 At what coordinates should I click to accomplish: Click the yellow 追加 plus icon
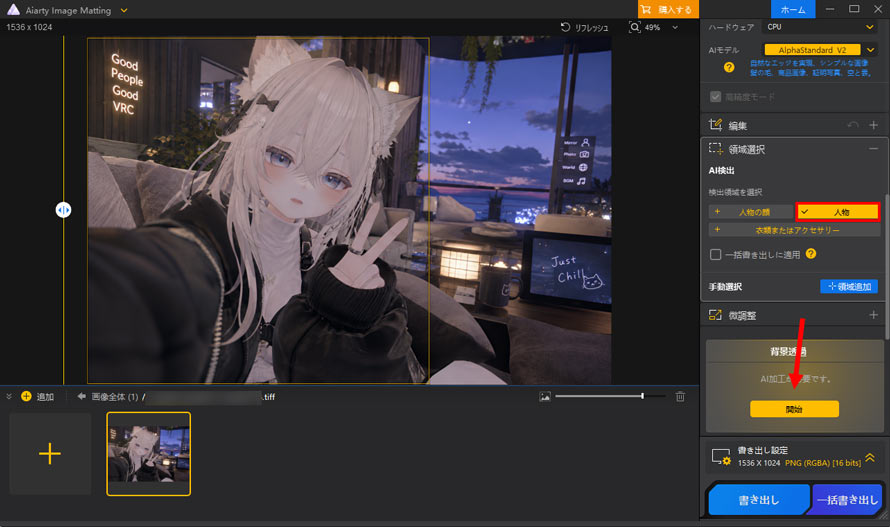click(26, 396)
